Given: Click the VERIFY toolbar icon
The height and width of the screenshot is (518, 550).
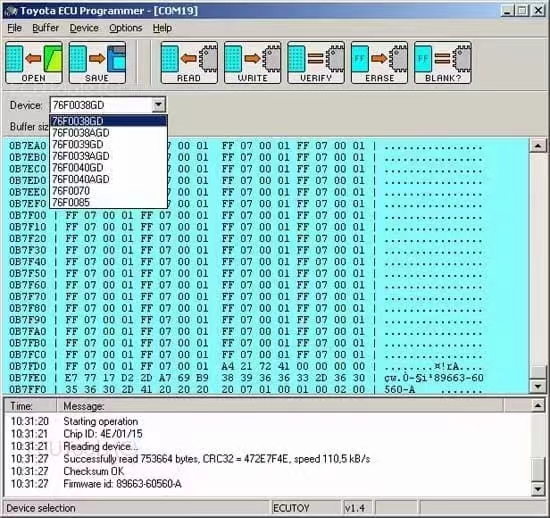Looking at the screenshot, I should 316,63.
